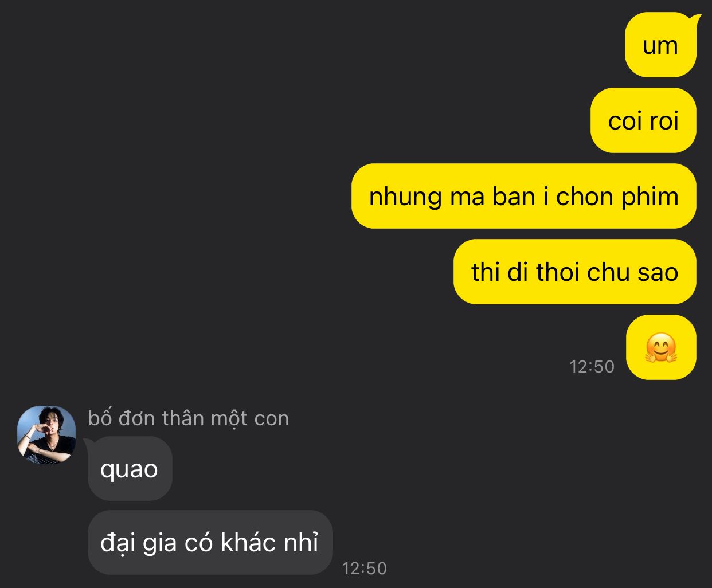Click the hugging face emoji

pyautogui.click(x=661, y=347)
